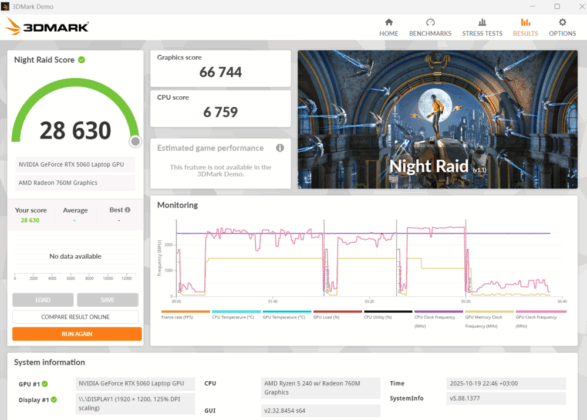Click the Night Raid benchmark image
The image size is (587, 420).
tap(438, 119)
